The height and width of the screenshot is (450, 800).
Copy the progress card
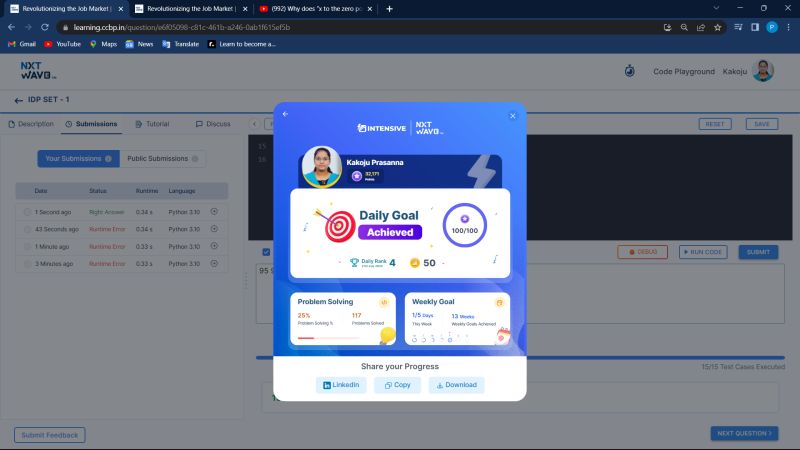397,385
